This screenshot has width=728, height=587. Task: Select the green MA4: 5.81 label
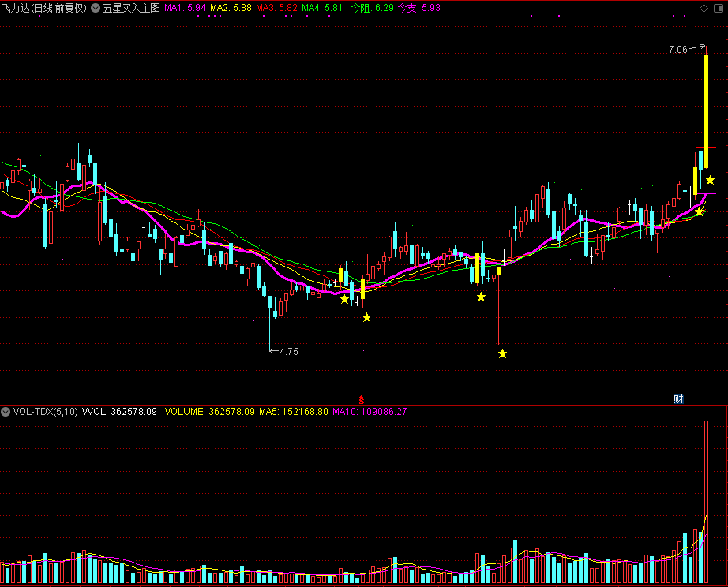tap(322, 8)
